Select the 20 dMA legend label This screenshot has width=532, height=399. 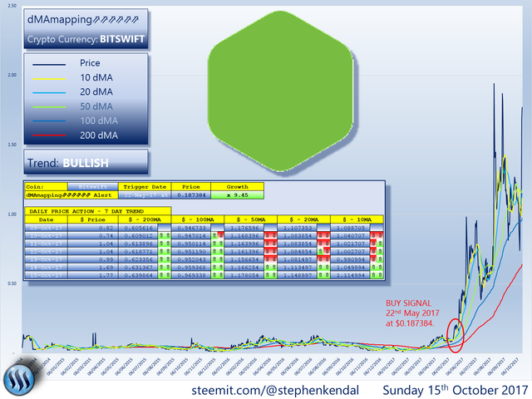coord(96,92)
